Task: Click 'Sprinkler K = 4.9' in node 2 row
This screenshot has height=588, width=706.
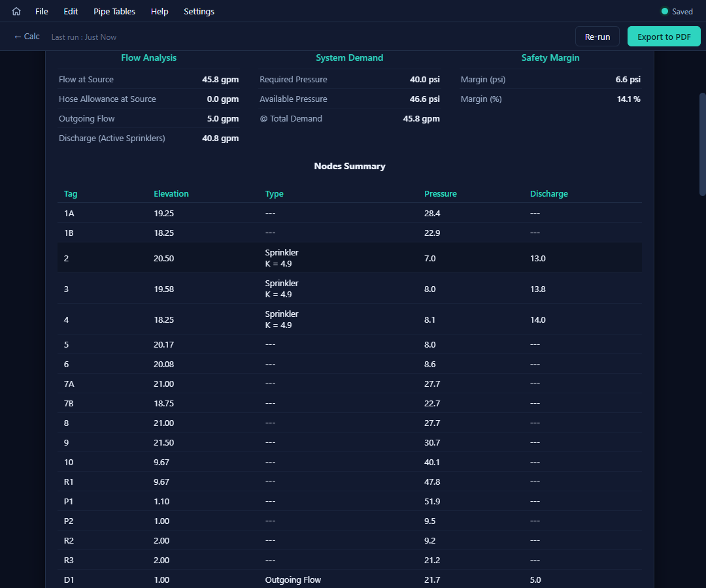Action: click(281, 258)
